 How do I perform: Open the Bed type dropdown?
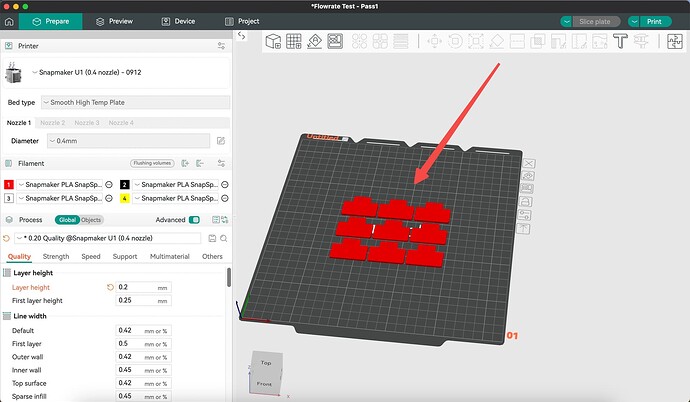pyautogui.click(x=134, y=102)
